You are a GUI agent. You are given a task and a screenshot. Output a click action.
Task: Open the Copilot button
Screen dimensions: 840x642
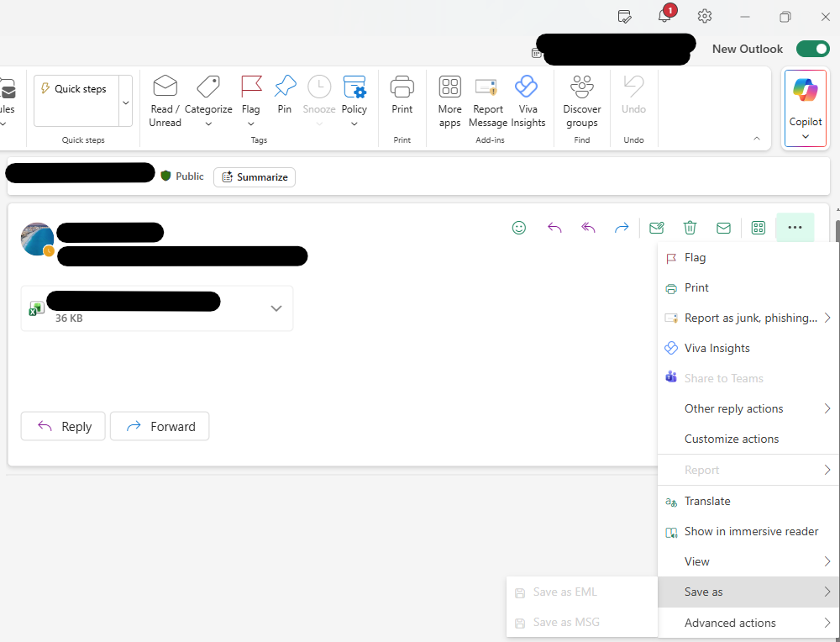pyautogui.click(x=806, y=108)
